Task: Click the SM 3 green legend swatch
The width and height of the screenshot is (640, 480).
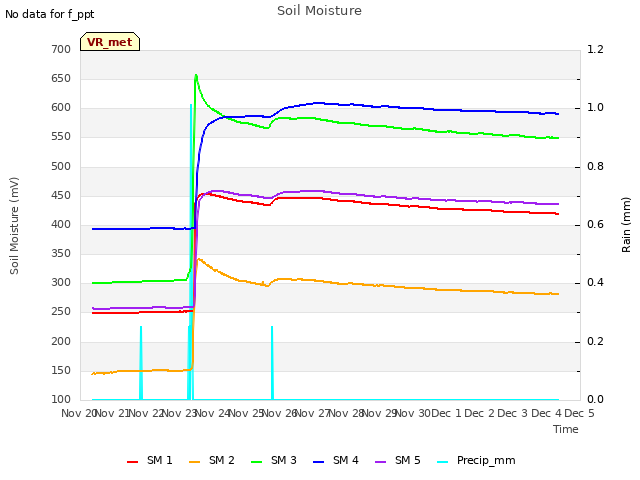Action: (x=256, y=462)
